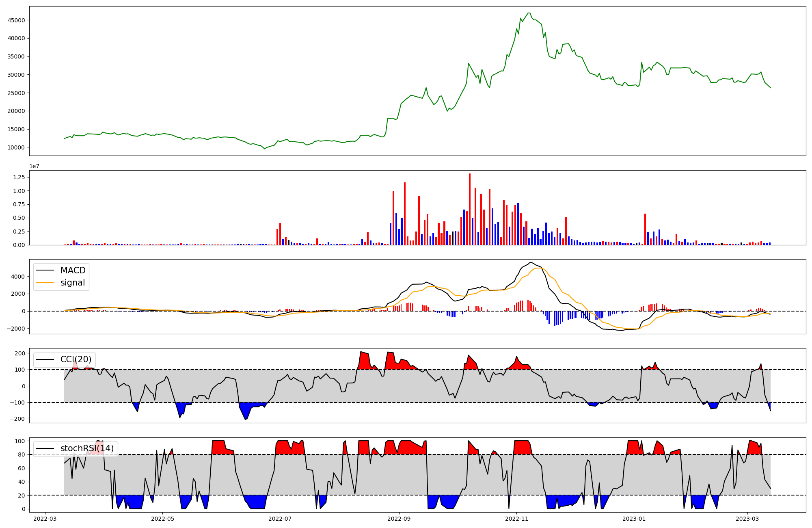Image resolution: width=812 pixels, height=528 pixels.
Task: Click the black MACD line swatch in legend
Action: (x=45, y=270)
